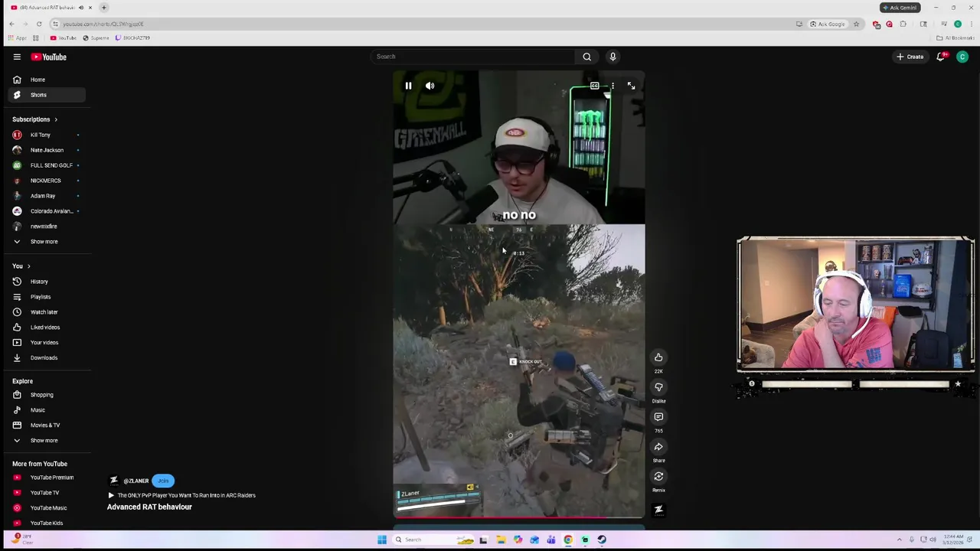This screenshot has width=980, height=551.
Task: Search with voice microphone
Action: (x=612, y=57)
